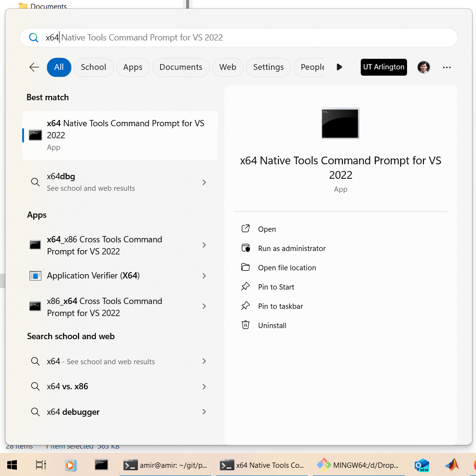The width and height of the screenshot is (476, 476).
Task: Switch to MINGW64 taskbar window
Action: point(358,465)
